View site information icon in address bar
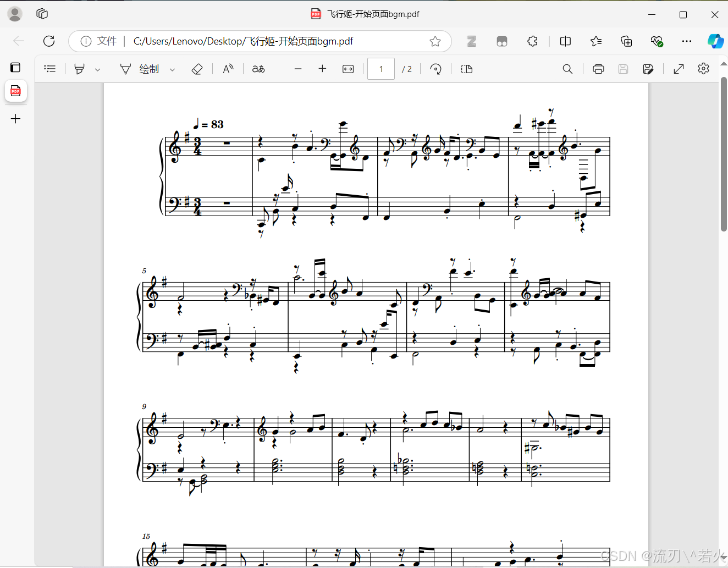This screenshot has width=728, height=568. coord(86,41)
